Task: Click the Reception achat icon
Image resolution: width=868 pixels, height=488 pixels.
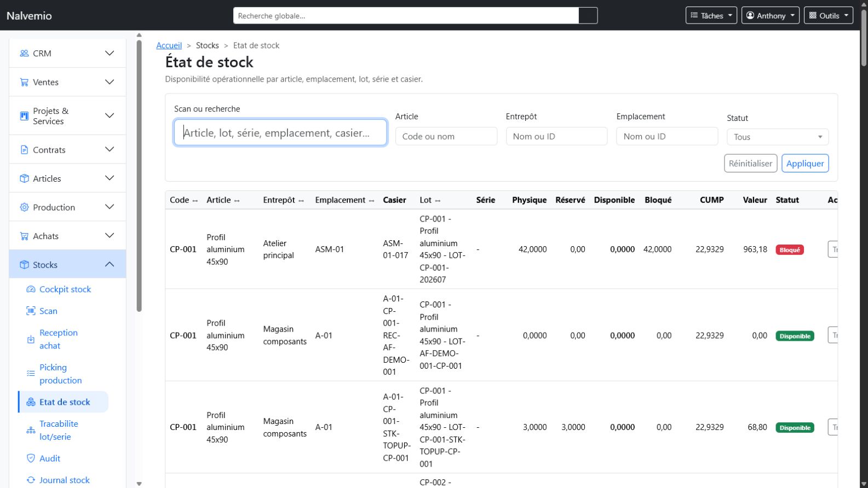Action: [x=31, y=339]
